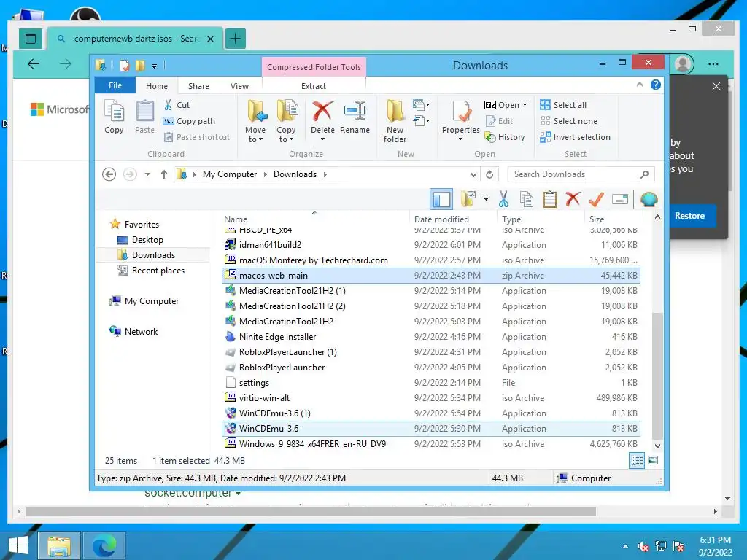Viewport: 747px width, 560px height.
Task: Click Select none in the ribbon
Action: [568, 121]
